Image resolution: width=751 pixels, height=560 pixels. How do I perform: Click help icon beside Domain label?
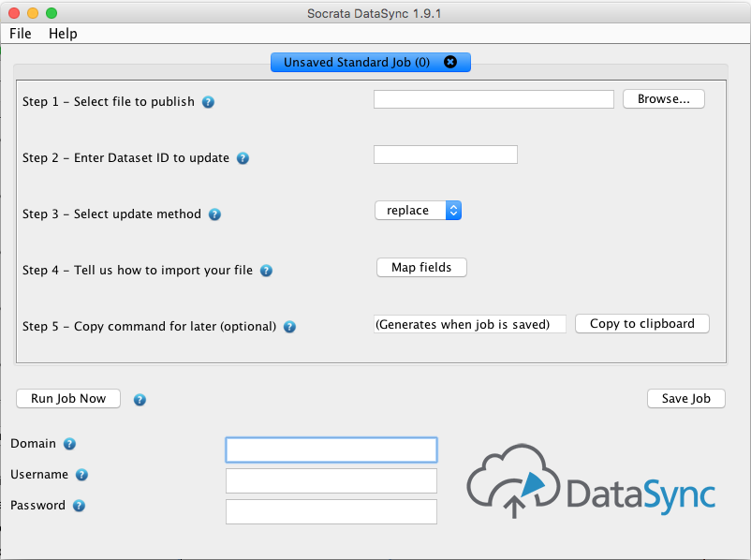point(69,444)
